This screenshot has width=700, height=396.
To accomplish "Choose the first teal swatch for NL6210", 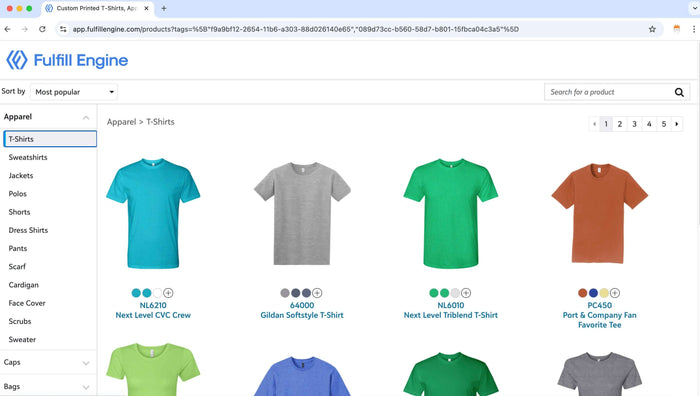I will pos(136,293).
